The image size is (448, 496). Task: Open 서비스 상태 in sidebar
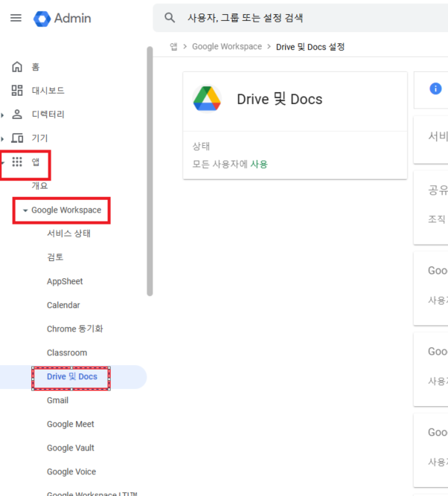[68, 233]
